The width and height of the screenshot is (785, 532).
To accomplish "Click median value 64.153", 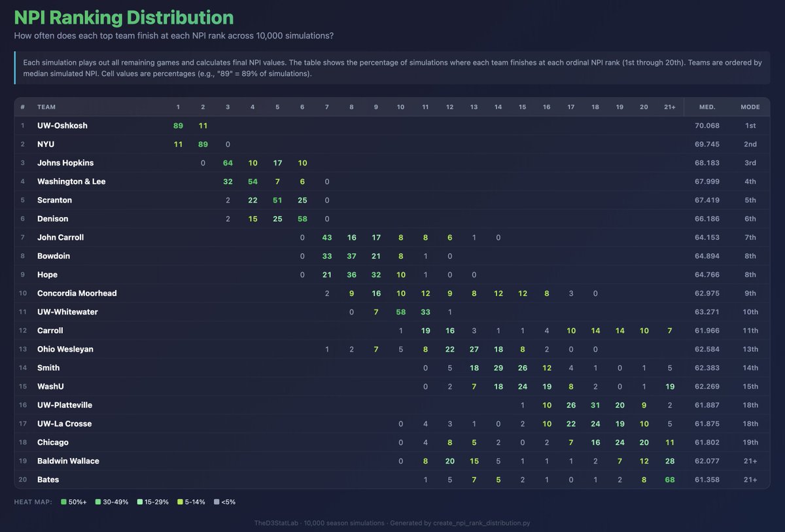I will pos(707,238).
